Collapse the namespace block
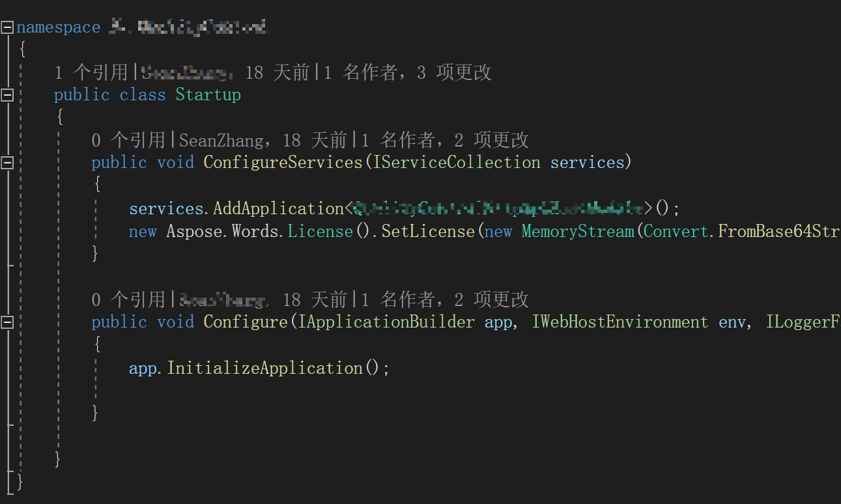Screen dimensions: 841x504 pos(7,28)
